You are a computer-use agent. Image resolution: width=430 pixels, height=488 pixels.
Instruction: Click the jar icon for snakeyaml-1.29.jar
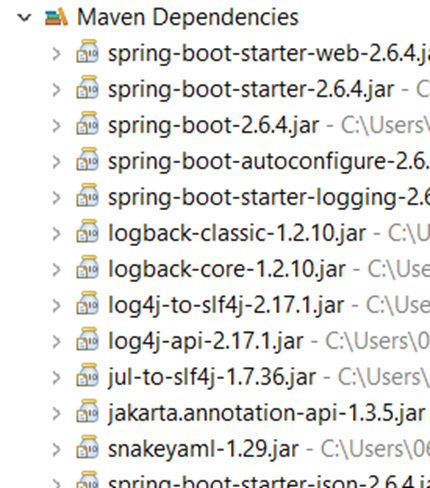(87, 448)
